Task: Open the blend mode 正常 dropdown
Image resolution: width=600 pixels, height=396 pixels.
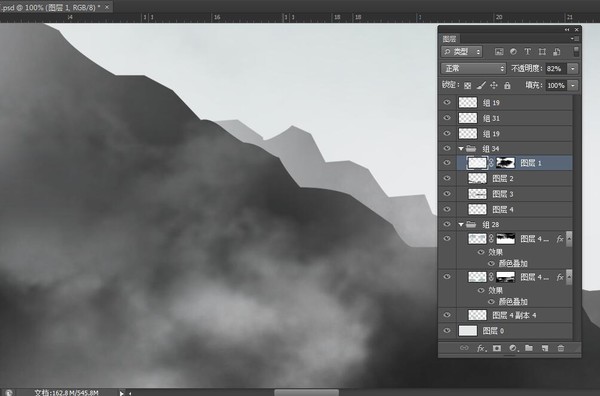Action: pyautogui.click(x=474, y=68)
